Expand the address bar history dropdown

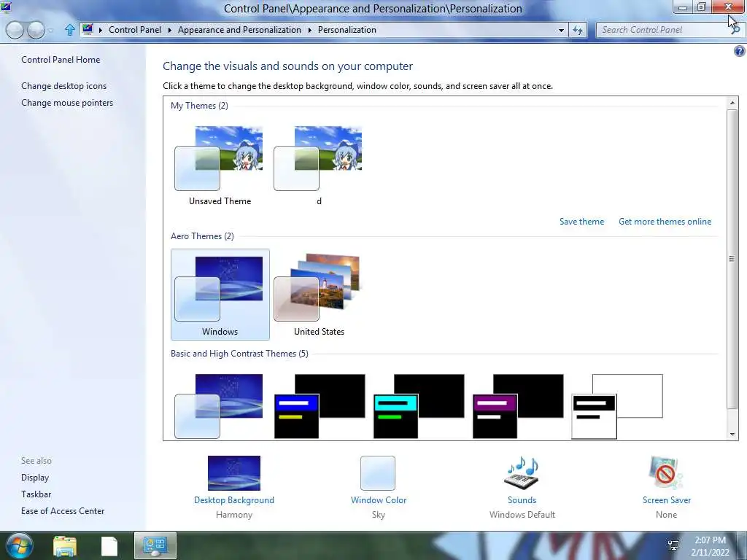point(561,30)
